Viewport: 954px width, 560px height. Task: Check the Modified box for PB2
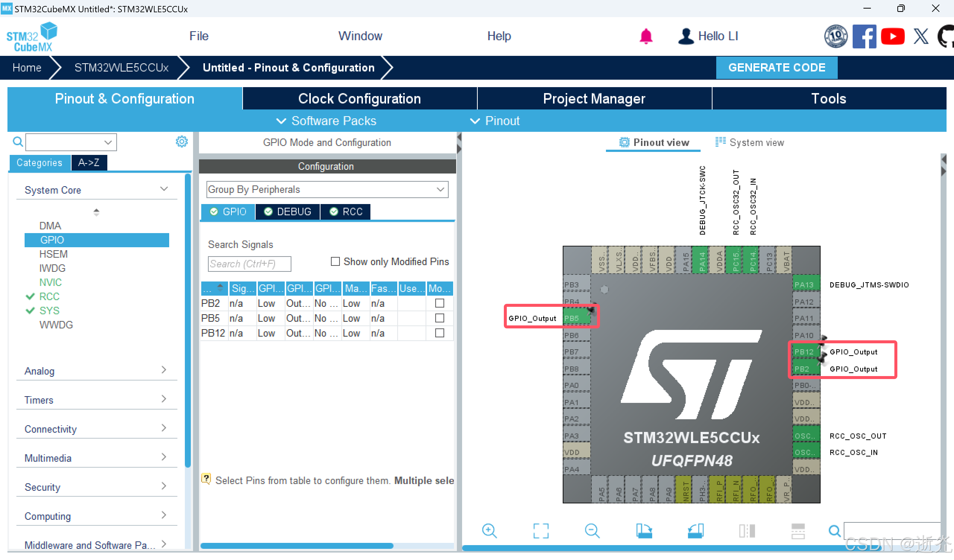pyautogui.click(x=439, y=303)
